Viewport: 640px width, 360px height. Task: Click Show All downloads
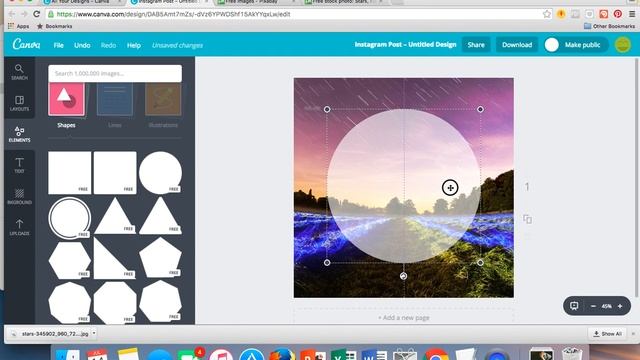point(607,334)
